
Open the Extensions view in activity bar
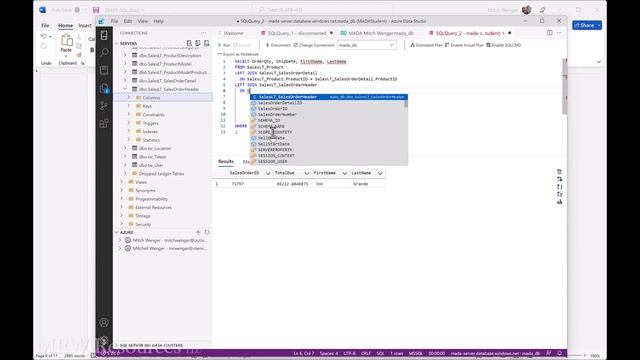pyautogui.click(x=104, y=123)
